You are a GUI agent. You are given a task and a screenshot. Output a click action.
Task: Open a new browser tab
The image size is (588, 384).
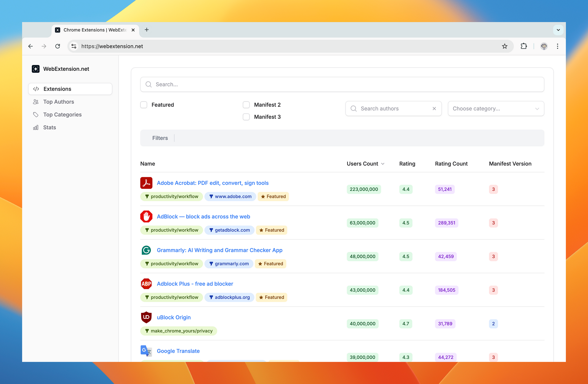[x=147, y=30]
